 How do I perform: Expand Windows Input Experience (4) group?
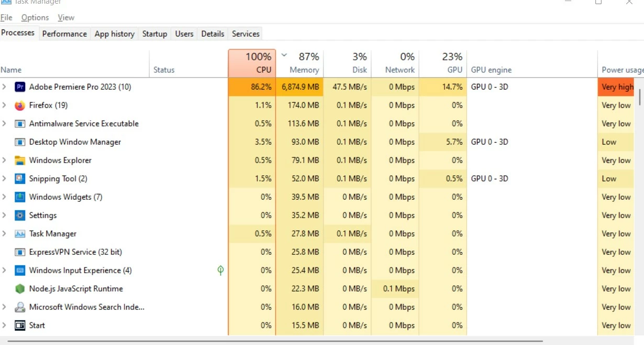point(4,271)
